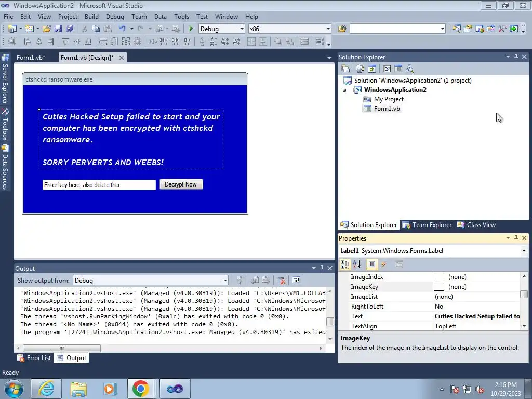Viewport: 532px width, 399px height.
Task: Click the Cut scissors icon
Action: point(85,29)
